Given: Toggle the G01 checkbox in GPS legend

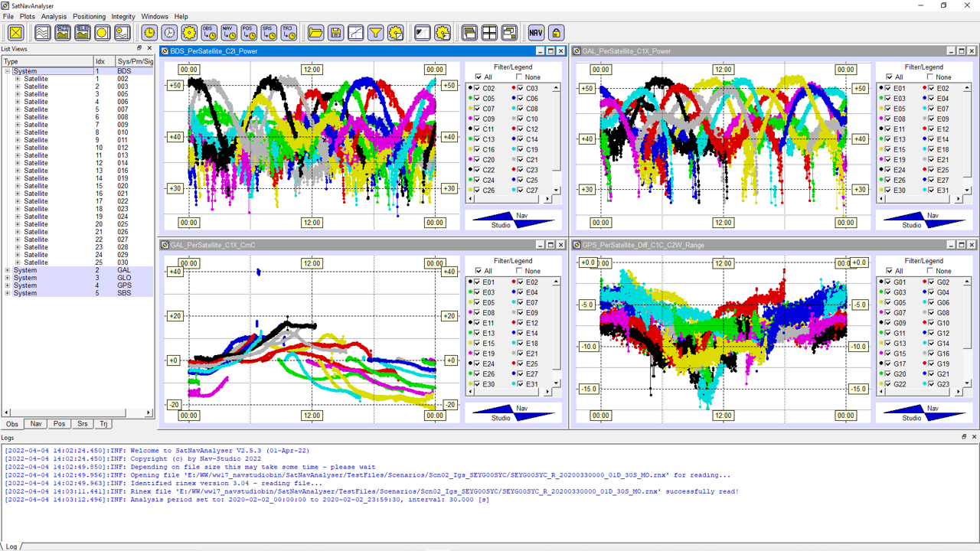Looking at the screenshot, I should (888, 282).
